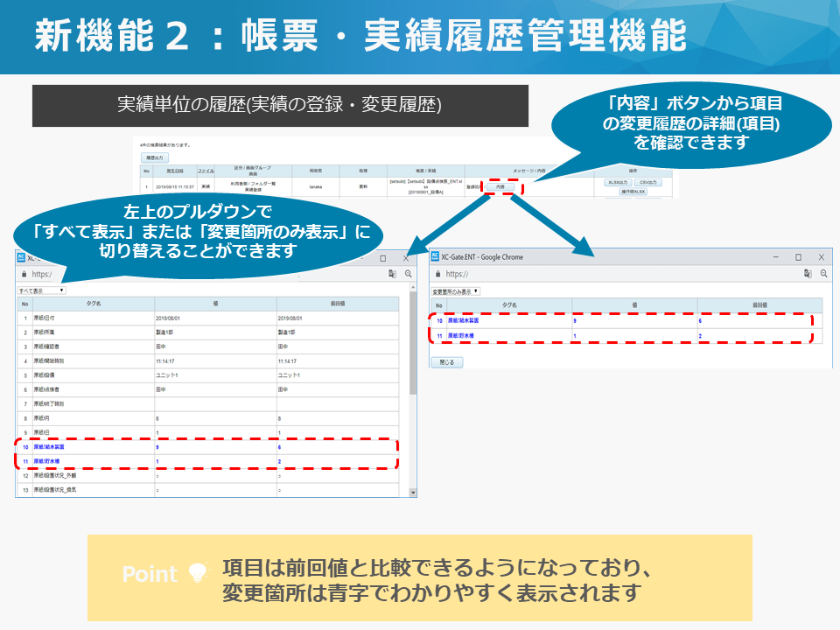Open the translate icon in the right window
Screen dimensions: 840x630
tap(808, 274)
